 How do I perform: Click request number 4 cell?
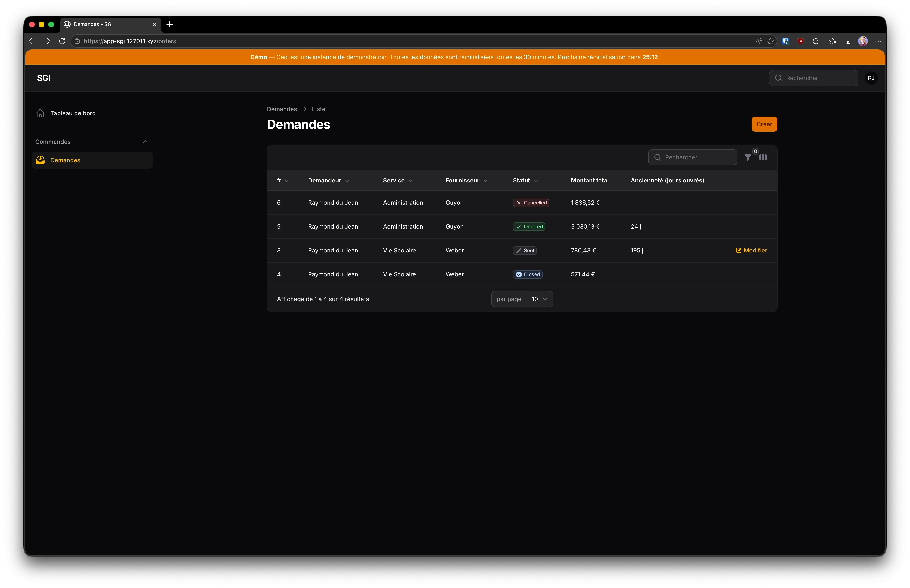[x=279, y=274]
